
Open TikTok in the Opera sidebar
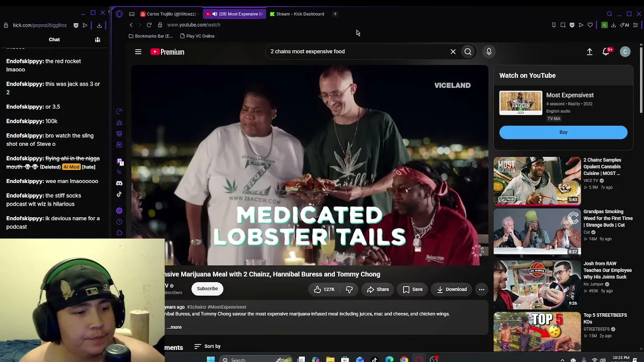tap(119, 195)
